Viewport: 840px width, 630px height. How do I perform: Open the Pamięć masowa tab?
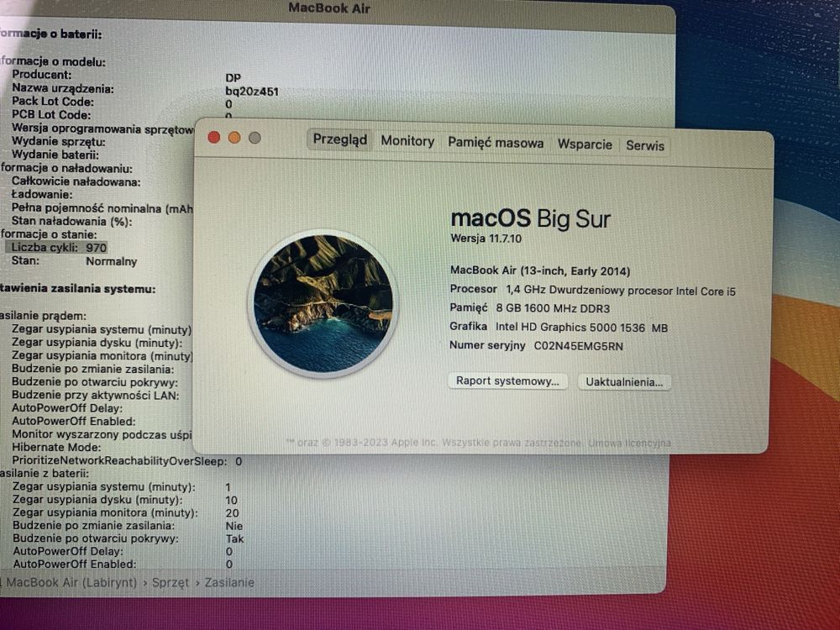point(496,143)
